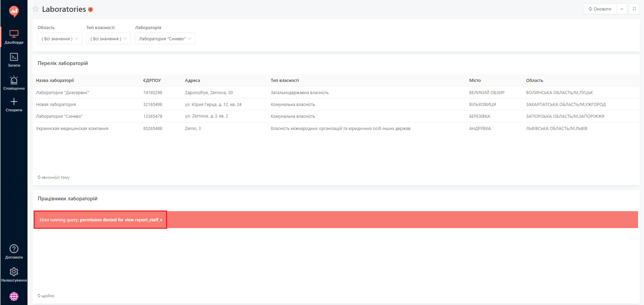Click address ул. Zernova, д. 3, кв. 2

pyautogui.click(x=207, y=116)
